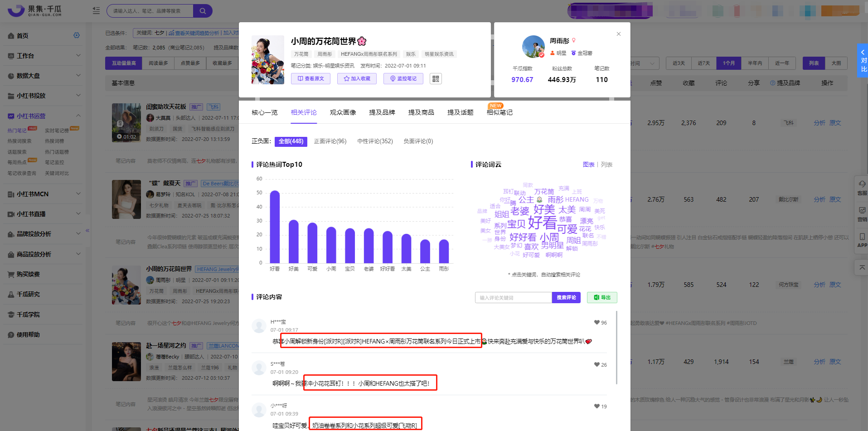
Task: Open the 首页 home icon in sidebar
Action: 11,36
